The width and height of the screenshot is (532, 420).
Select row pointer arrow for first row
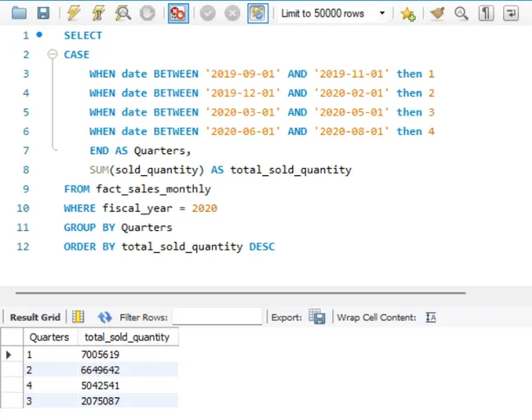[x=9, y=355]
